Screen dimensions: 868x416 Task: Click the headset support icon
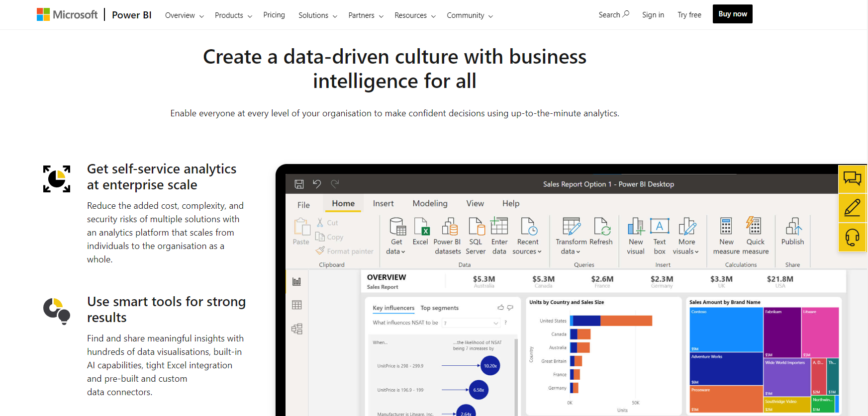(852, 237)
